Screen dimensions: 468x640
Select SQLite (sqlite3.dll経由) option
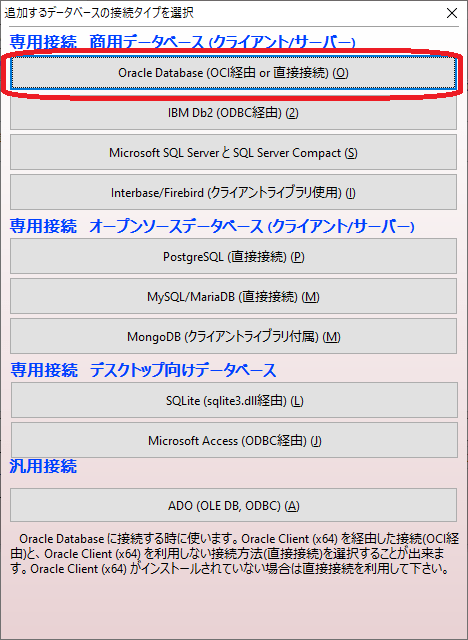click(x=234, y=400)
